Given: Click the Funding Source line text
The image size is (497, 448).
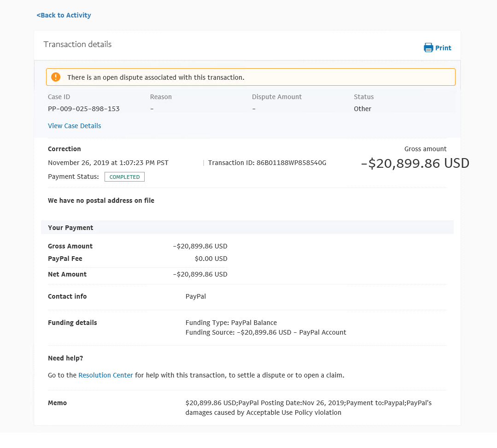Looking at the screenshot, I should click(266, 332).
